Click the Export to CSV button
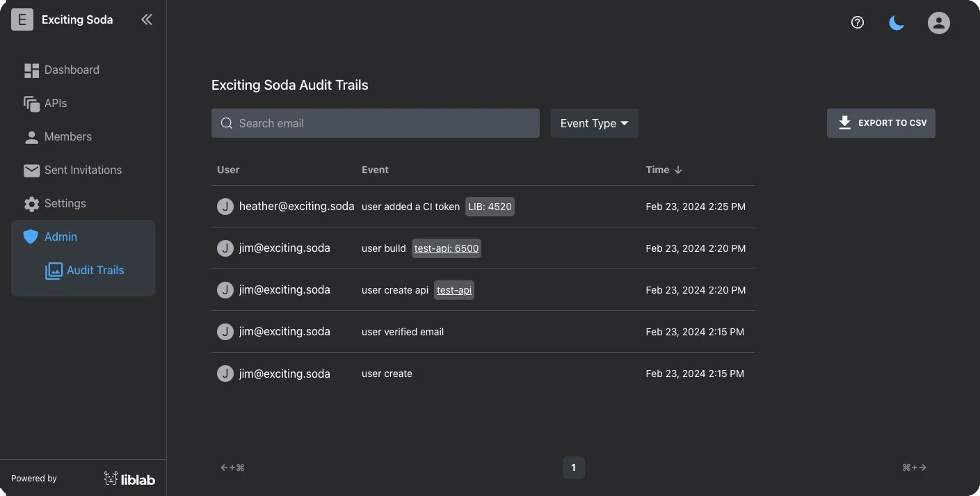The height and width of the screenshot is (496, 980). (881, 122)
